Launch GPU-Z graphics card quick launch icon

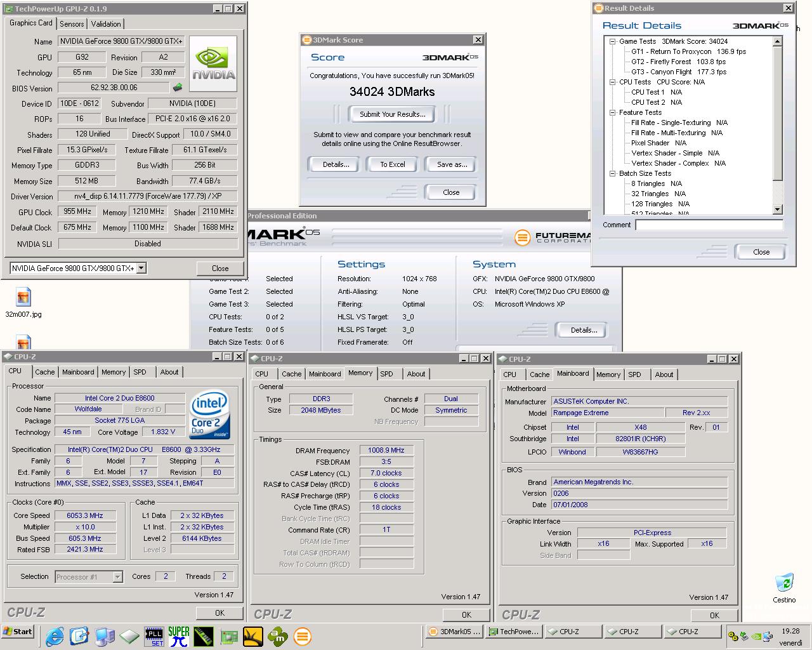228,635
